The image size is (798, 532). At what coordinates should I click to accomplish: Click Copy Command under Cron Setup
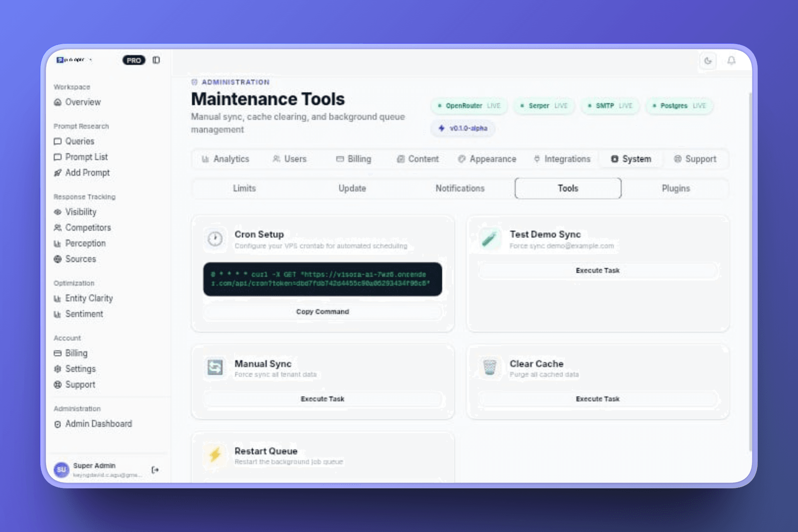(323, 312)
